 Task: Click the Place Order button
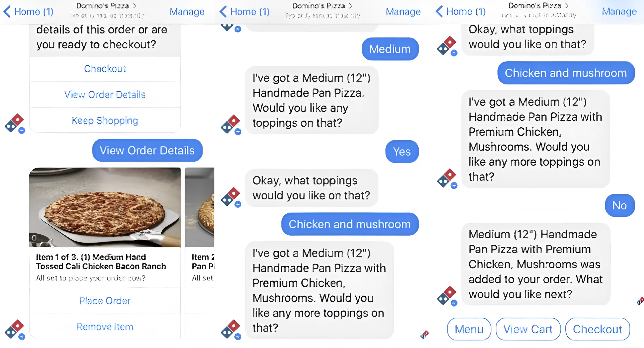tap(104, 300)
